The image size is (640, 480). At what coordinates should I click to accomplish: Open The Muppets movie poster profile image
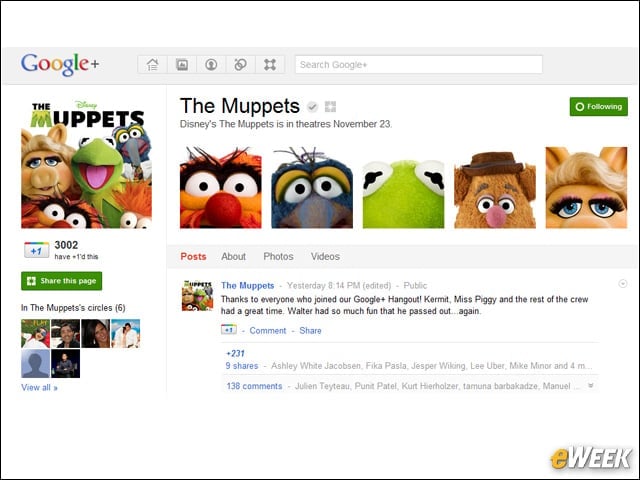87,163
